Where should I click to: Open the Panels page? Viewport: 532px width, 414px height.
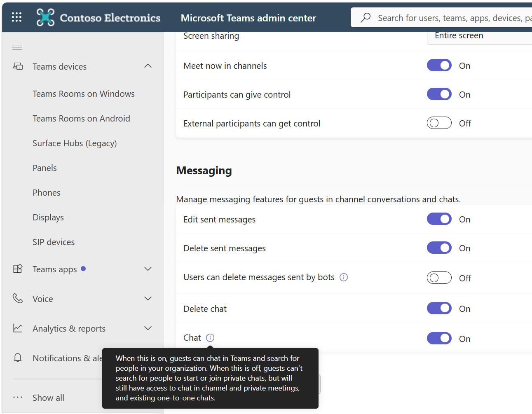point(45,168)
